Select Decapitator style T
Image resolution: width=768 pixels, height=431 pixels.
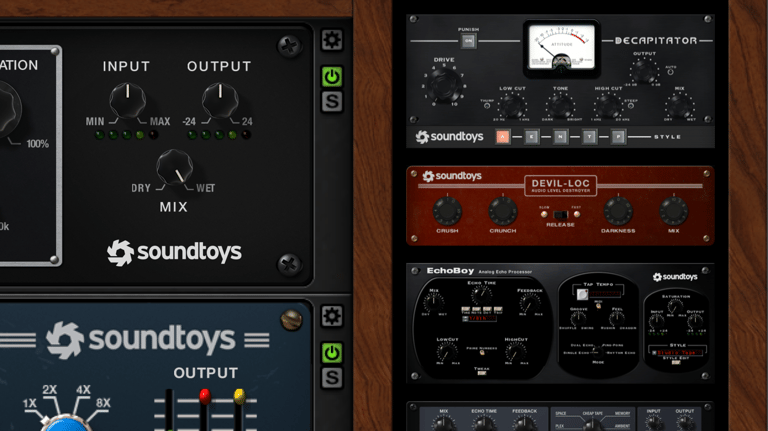click(x=589, y=137)
